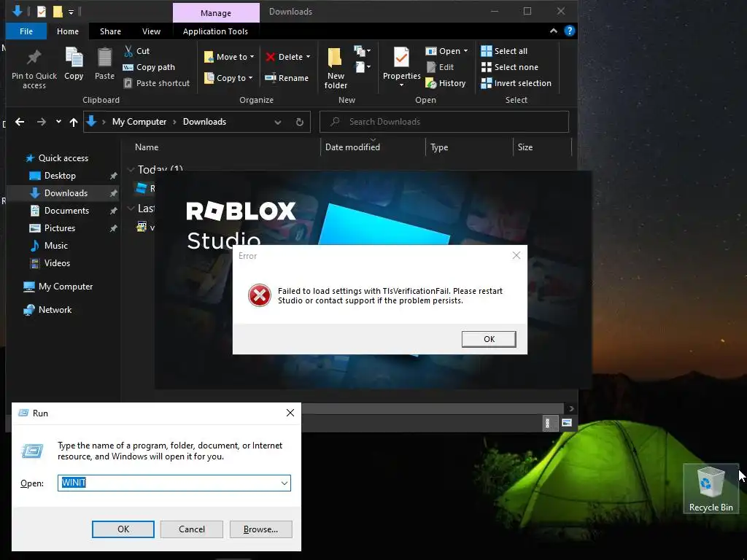Open Application Tools tab

click(215, 31)
